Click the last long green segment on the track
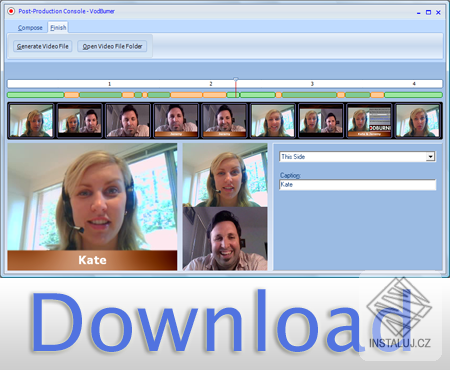450x370 pixels. click(413, 95)
